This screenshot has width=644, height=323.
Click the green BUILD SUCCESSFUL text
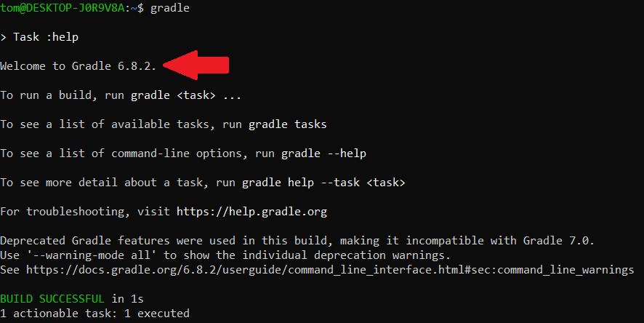pyautogui.click(x=52, y=299)
